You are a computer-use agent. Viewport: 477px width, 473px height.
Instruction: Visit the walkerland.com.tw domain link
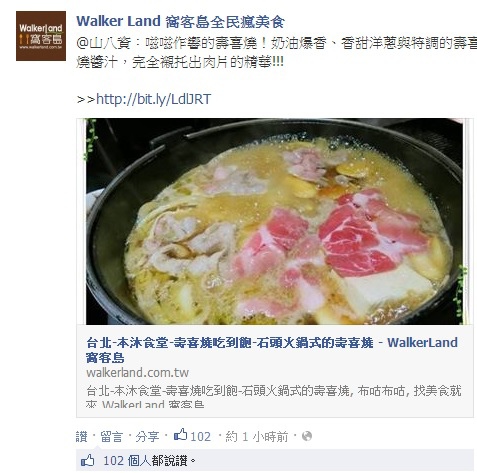pos(137,372)
